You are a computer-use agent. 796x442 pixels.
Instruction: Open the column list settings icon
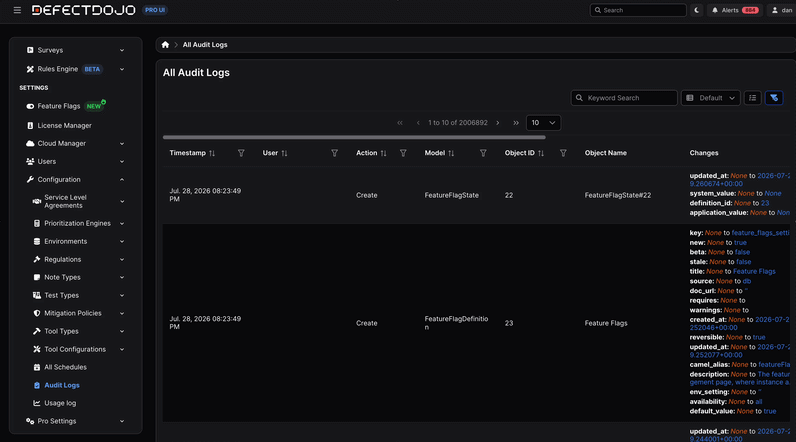click(x=752, y=98)
